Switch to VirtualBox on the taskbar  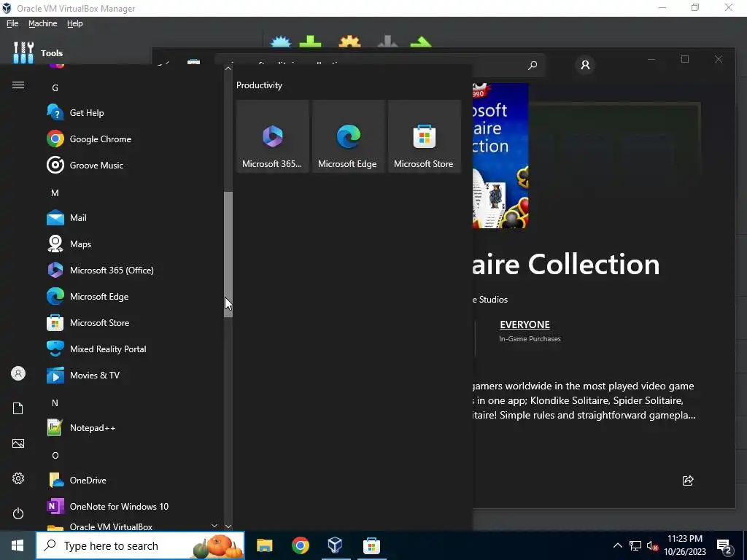(x=336, y=545)
